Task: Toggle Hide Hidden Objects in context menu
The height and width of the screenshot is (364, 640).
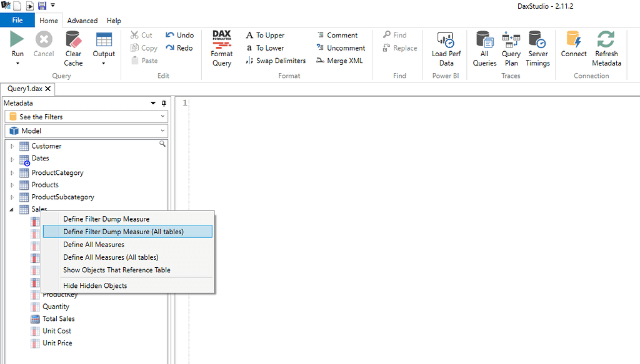Action: pyautogui.click(x=95, y=285)
